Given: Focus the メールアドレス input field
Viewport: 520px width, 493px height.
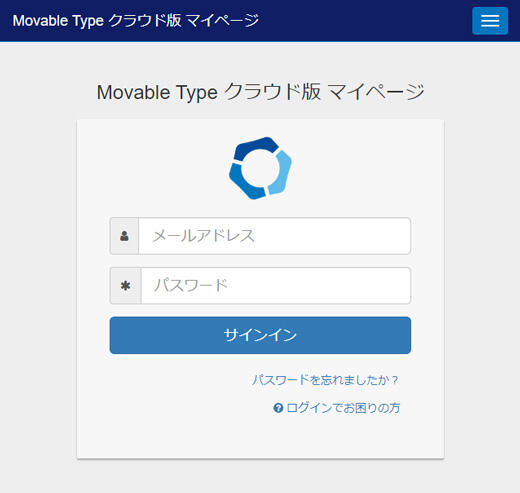Looking at the screenshot, I should point(274,236).
